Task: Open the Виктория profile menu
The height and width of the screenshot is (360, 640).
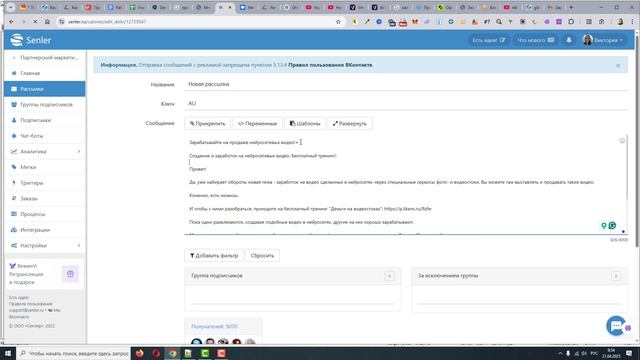Action: point(603,40)
